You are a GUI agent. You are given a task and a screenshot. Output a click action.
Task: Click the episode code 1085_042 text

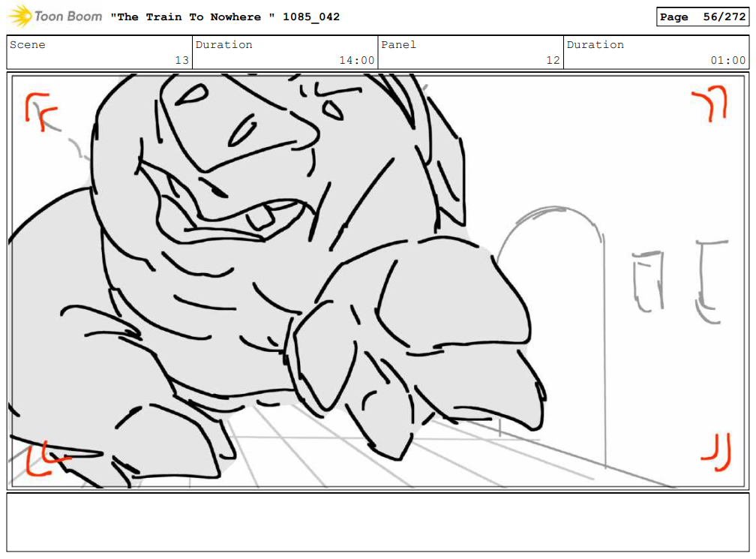coord(310,17)
